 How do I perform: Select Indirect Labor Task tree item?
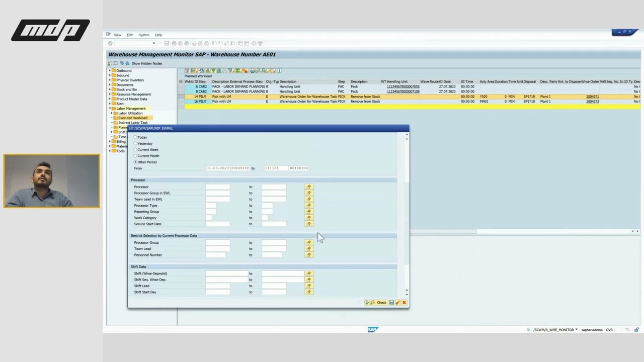point(133,123)
